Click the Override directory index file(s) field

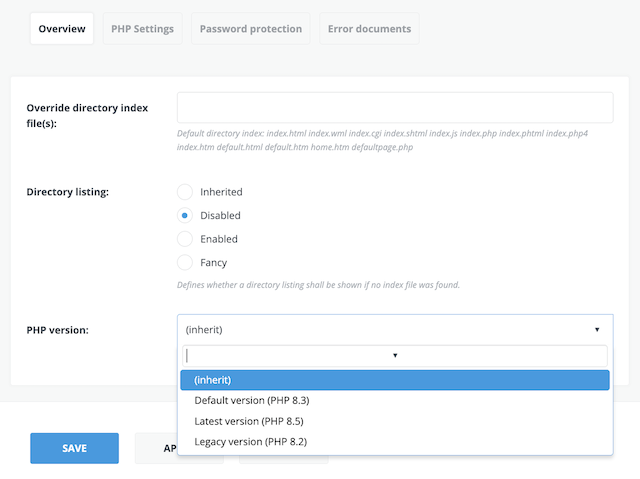pyautogui.click(x=395, y=108)
